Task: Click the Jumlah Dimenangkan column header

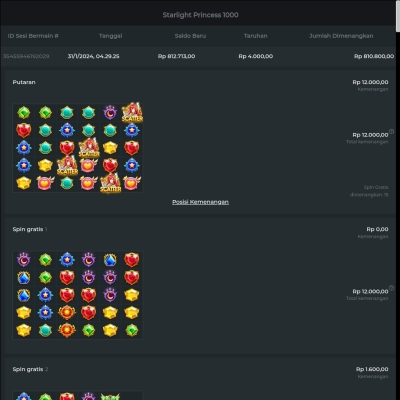Action: point(341,36)
